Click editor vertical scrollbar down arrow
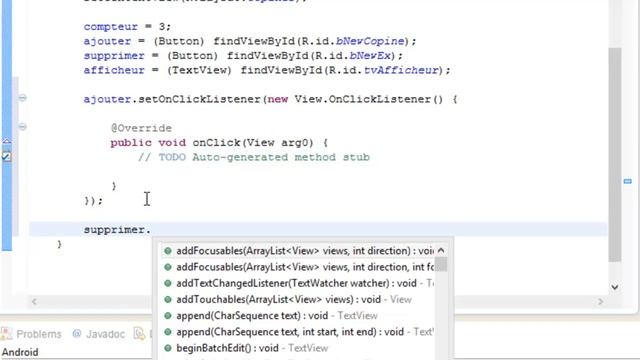 pos(615,287)
